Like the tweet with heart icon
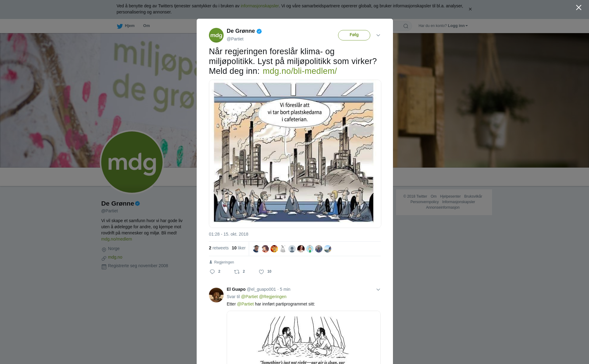Screen dimensions: 589x364 [261, 272]
